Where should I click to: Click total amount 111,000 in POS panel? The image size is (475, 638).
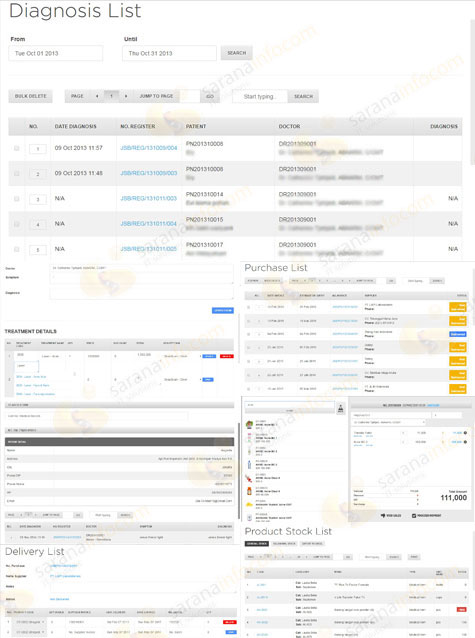(454, 498)
